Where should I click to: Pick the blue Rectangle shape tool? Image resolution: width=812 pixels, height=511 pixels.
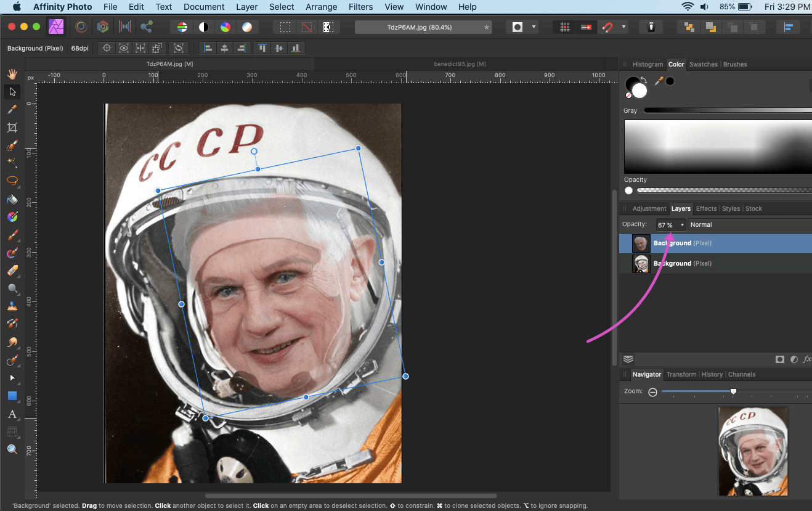[12, 396]
